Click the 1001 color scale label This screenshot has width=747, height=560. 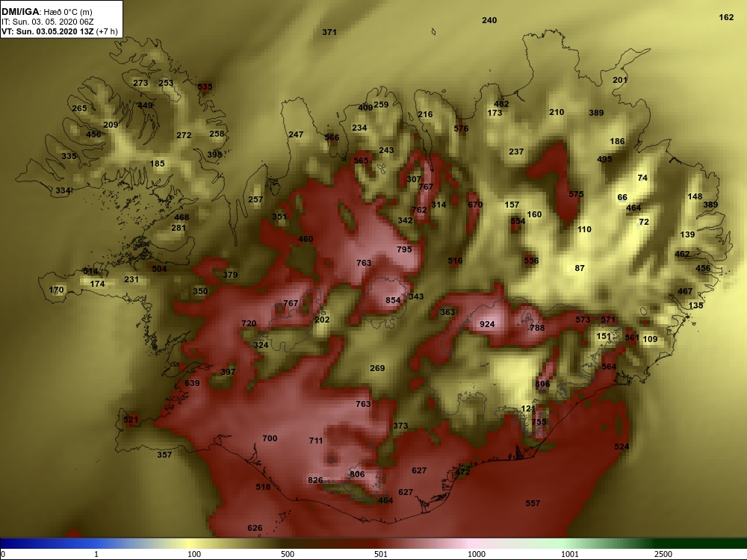pyautogui.click(x=570, y=554)
